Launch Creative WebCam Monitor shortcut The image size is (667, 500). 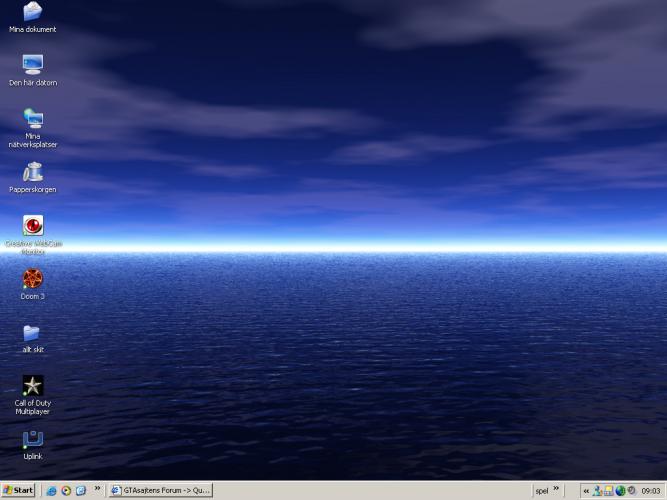(x=33, y=226)
